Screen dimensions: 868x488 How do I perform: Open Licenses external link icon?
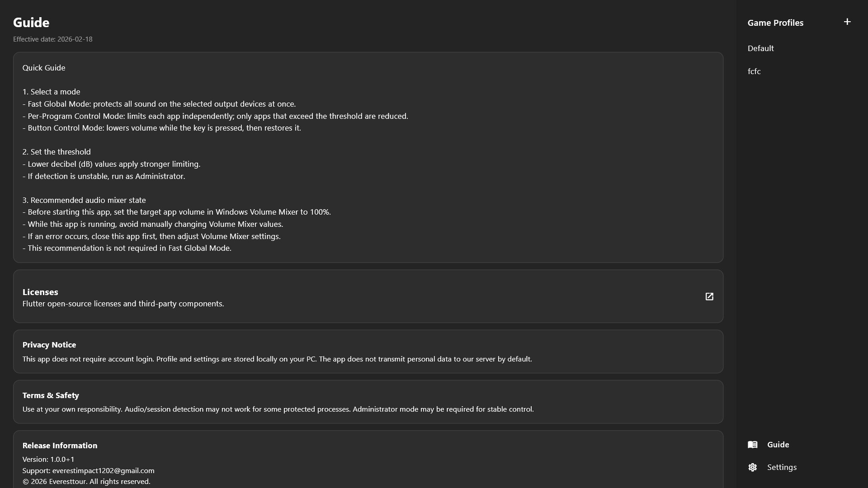pos(709,296)
